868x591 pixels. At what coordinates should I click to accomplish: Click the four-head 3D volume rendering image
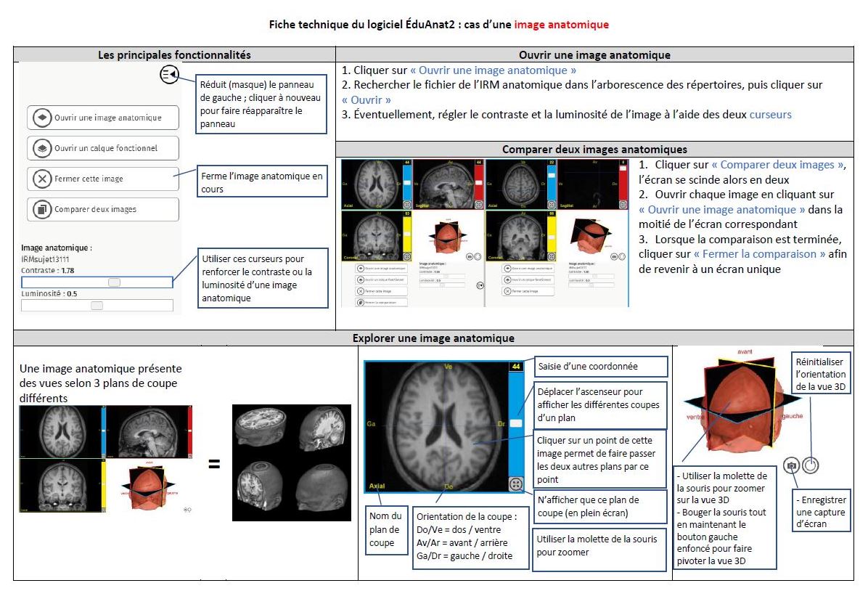(291, 462)
